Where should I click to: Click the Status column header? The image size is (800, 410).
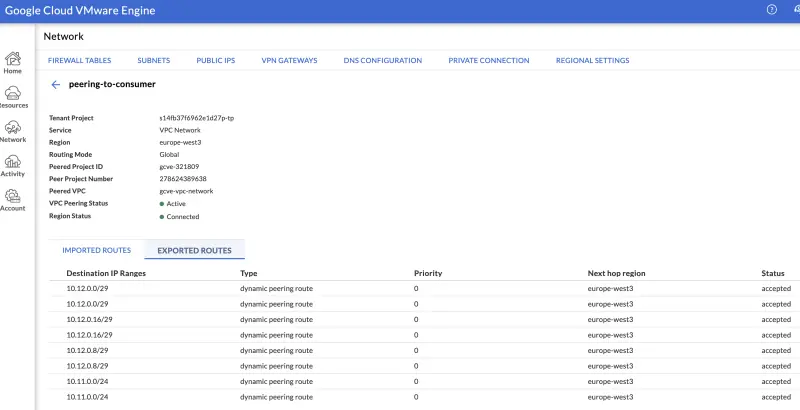pyautogui.click(x=773, y=273)
